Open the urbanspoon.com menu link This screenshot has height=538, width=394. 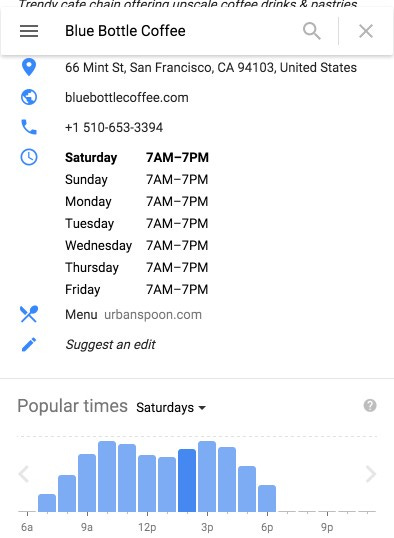[153, 315]
